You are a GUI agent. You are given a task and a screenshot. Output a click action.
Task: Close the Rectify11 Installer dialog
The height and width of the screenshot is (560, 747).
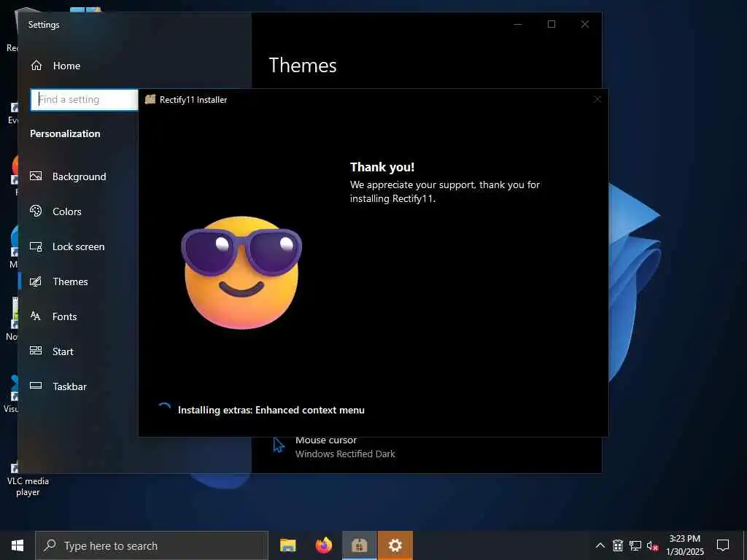tap(597, 99)
